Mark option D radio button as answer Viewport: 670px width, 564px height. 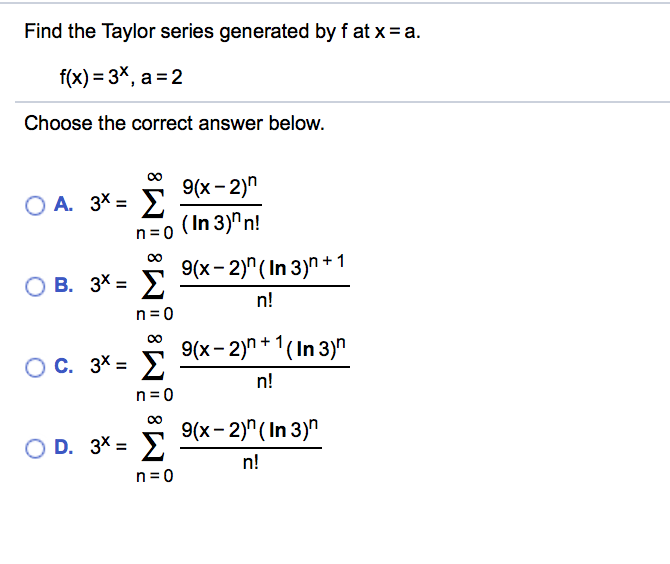(x=35, y=448)
